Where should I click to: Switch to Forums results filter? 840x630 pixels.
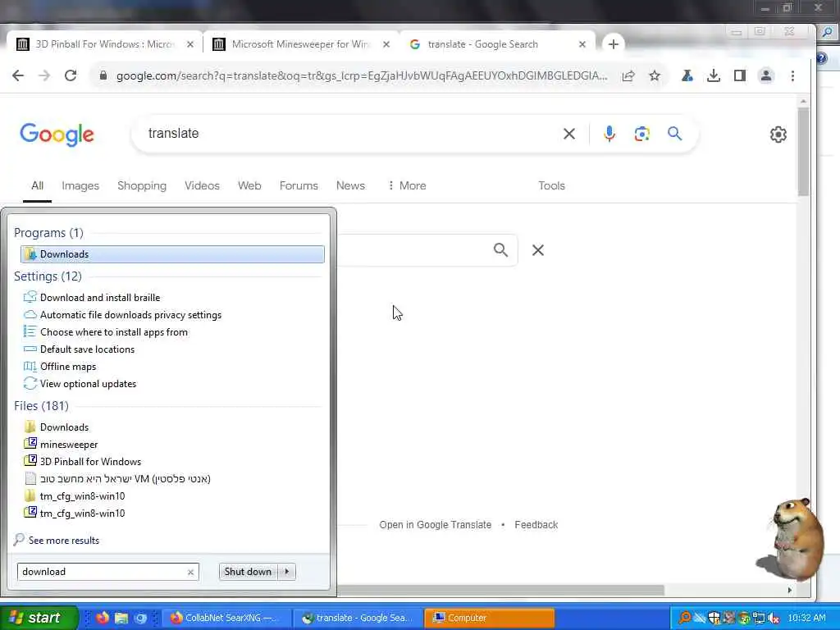point(299,185)
